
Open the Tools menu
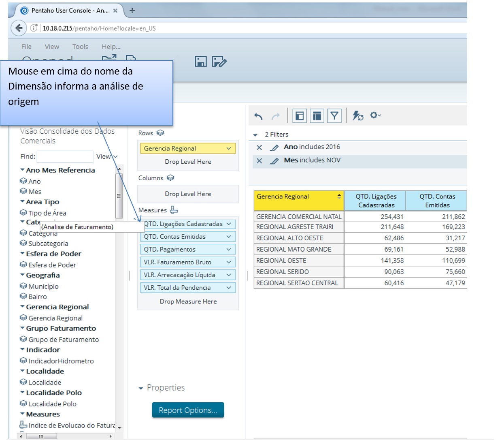pyautogui.click(x=80, y=47)
